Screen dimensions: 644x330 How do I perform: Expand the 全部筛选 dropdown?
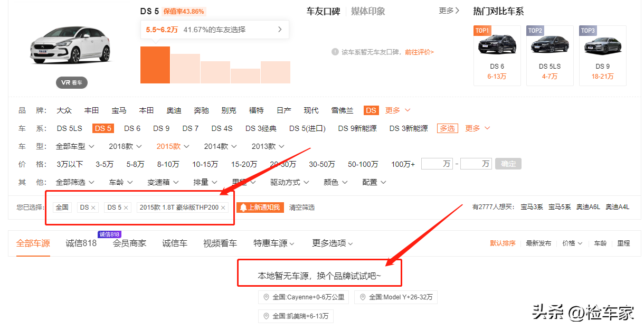(x=75, y=182)
